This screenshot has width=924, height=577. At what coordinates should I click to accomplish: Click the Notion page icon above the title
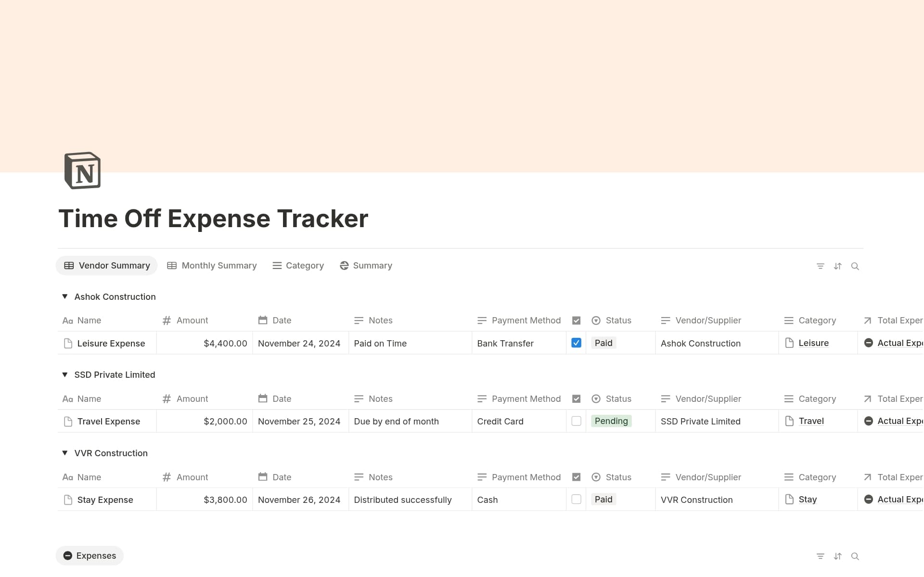tap(82, 170)
